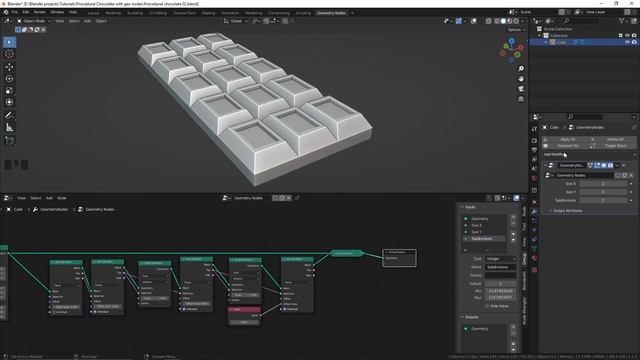Select the Measure tool
Screen dimensions: 640x360
(9, 128)
